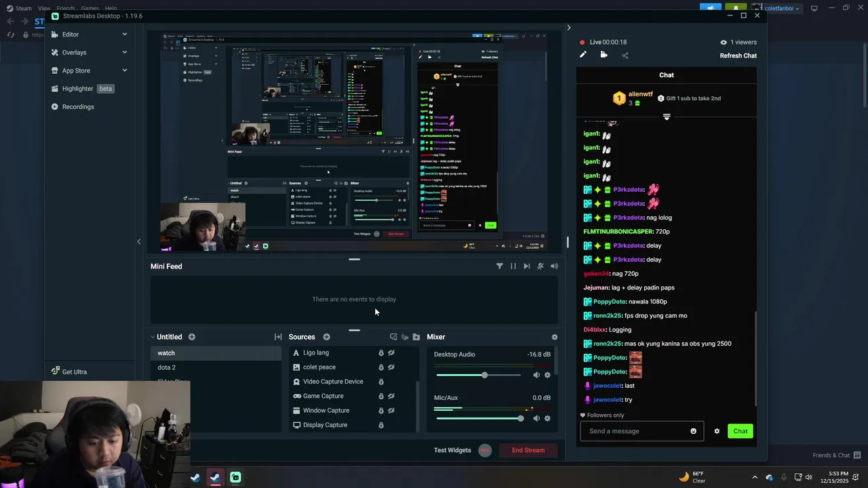The image size is (868, 488).
Task: Open the scene transitions icon
Action: click(278, 337)
